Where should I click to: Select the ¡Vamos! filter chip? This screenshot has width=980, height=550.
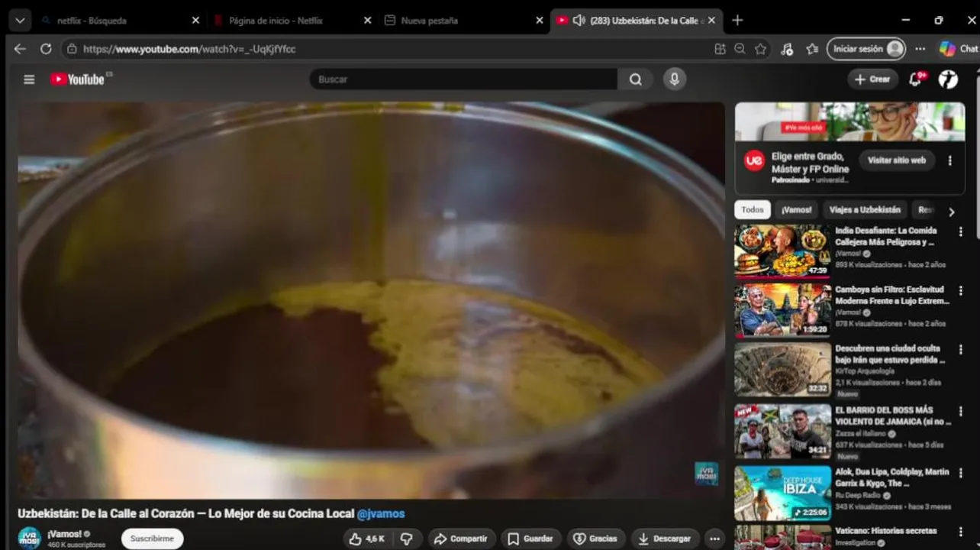[796, 210]
